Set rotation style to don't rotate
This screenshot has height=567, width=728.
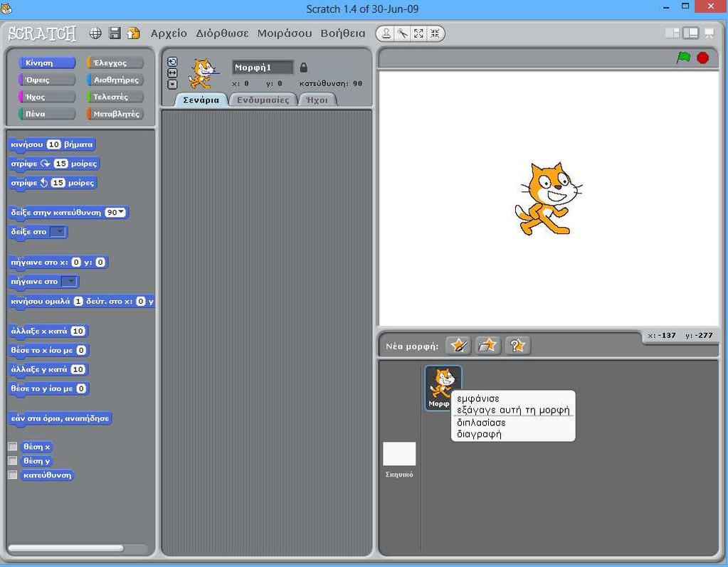coord(172,85)
